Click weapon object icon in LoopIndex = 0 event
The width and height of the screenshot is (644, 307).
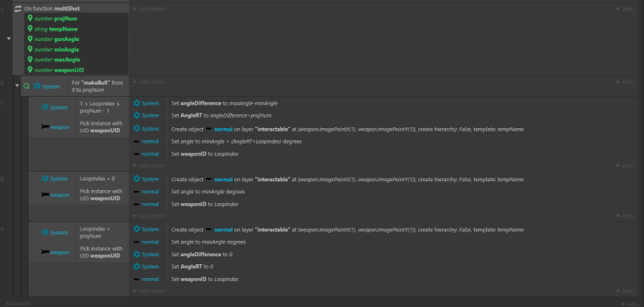[45, 195]
